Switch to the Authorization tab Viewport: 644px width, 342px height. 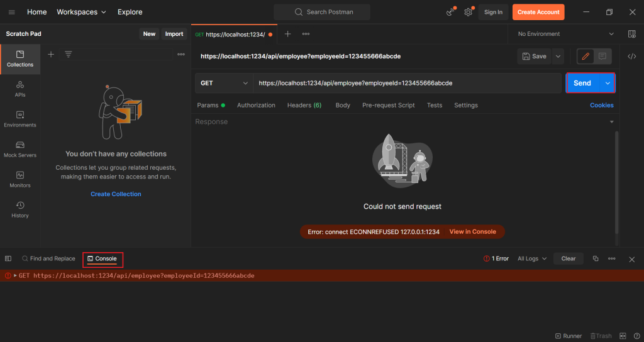pyautogui.click(x=256, y=105)
